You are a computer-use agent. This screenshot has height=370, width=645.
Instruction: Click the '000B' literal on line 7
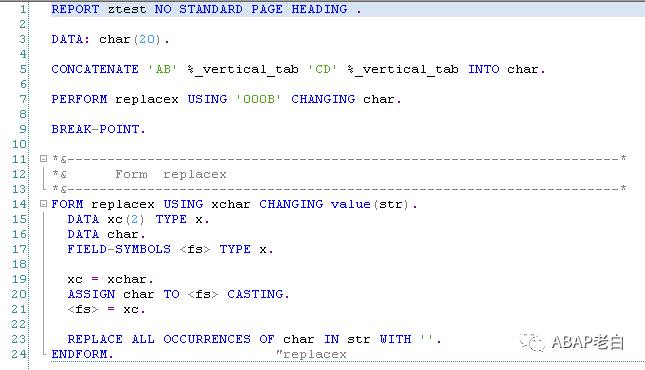tap(259, 99)
